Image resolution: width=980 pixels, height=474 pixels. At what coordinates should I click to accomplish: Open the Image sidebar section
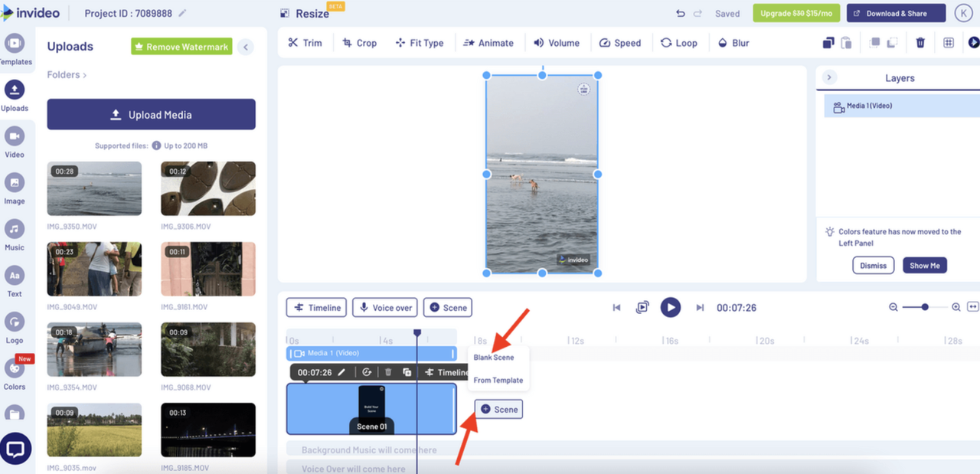[15, 189]
